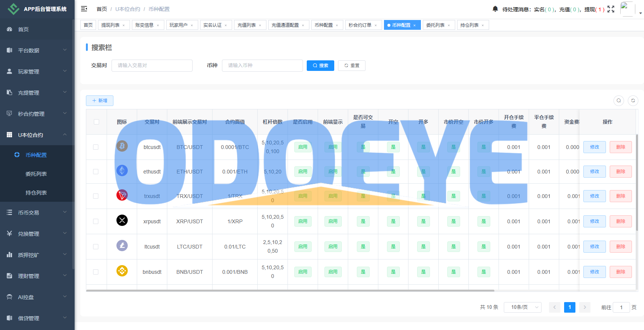Click 删除 for the ltcusdt row

coord(621,247)
